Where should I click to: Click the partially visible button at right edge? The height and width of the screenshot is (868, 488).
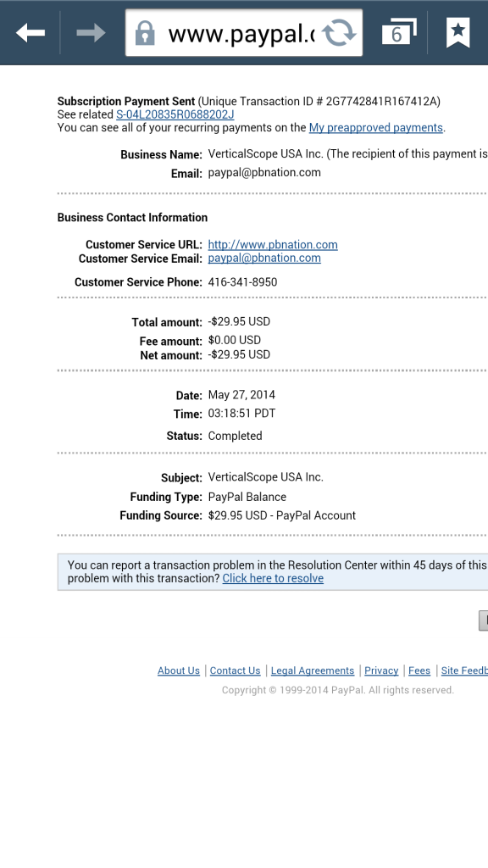pos(483,620)
